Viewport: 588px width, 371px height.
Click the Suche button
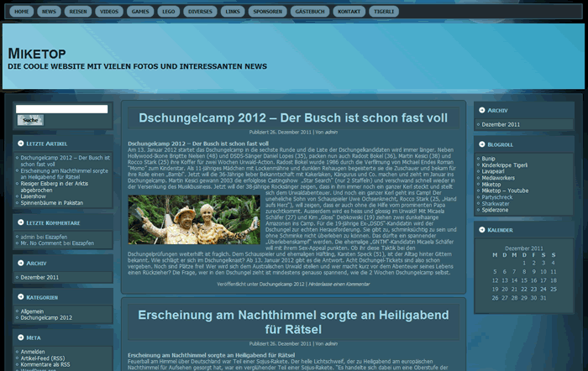(30, 120)
